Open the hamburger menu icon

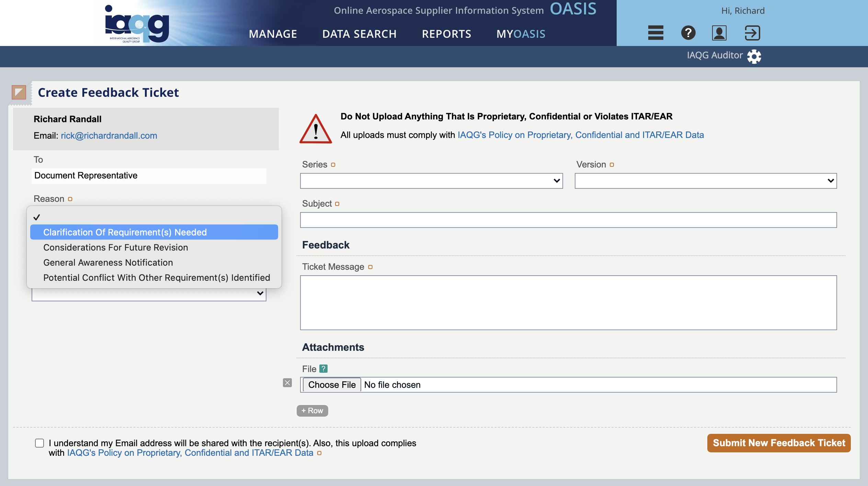[655, 33]
